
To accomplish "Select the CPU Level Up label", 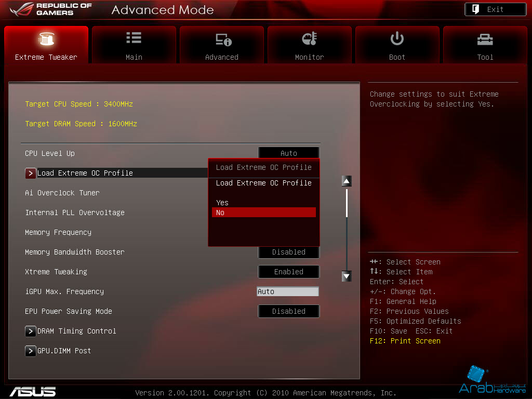I will tap(50, 153).
